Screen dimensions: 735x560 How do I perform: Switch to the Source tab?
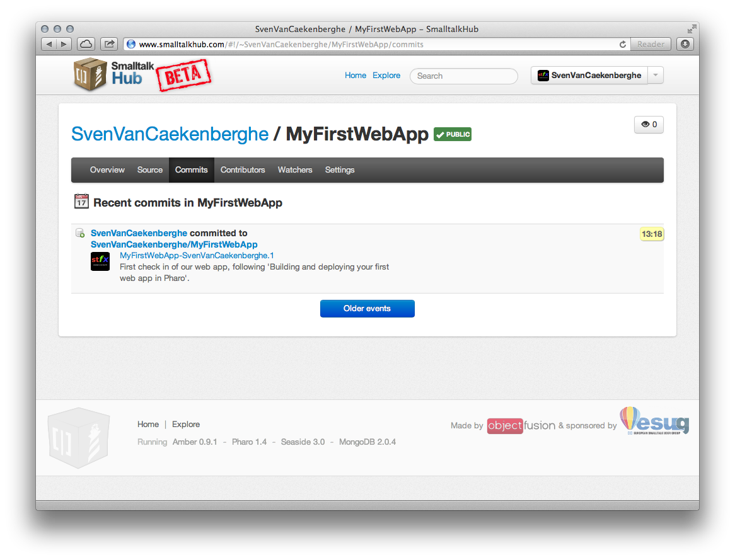[x=150, y=170]
